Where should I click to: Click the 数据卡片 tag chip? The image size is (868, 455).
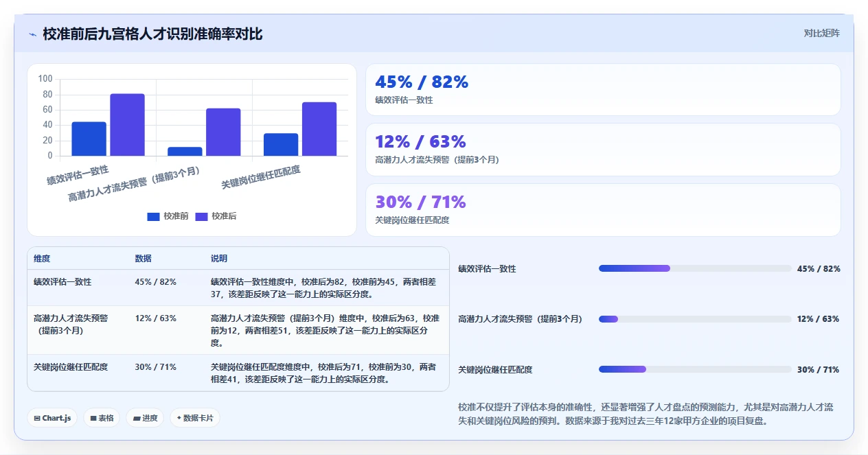coord(195,418)
